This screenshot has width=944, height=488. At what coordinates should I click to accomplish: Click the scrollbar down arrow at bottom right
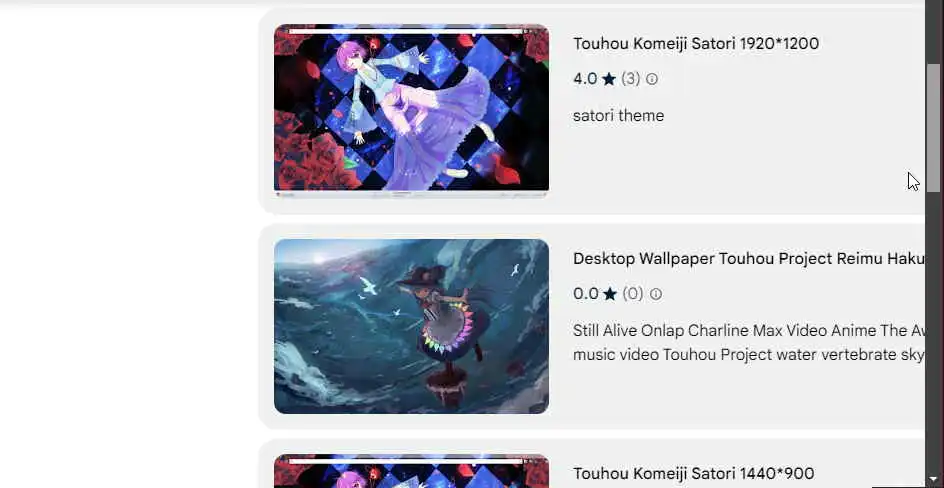coord(934,479)
